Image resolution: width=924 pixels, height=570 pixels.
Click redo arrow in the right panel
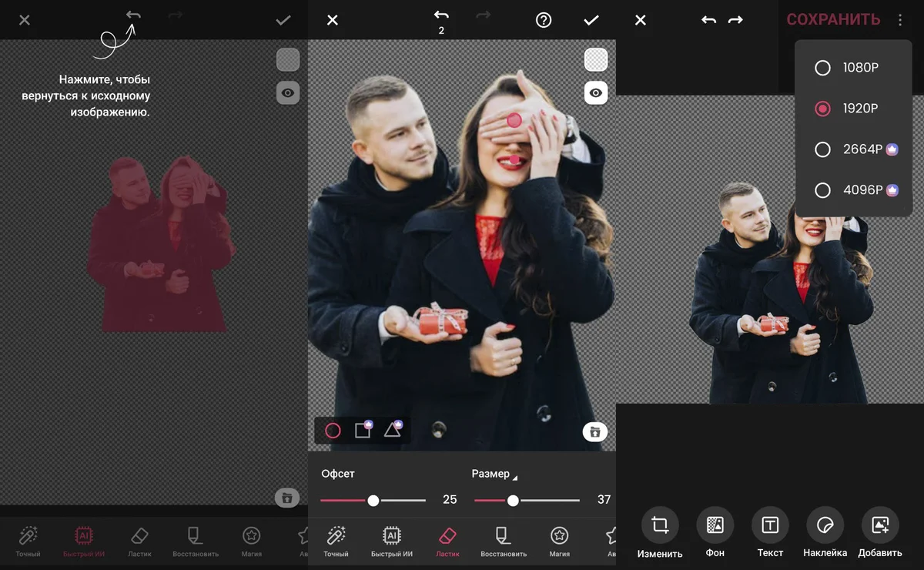[x=735, y=20]
